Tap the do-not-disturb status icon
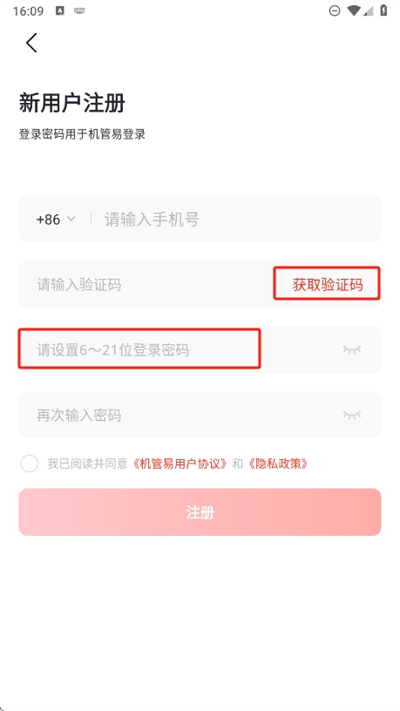400x711 pixels. [334, 11]
